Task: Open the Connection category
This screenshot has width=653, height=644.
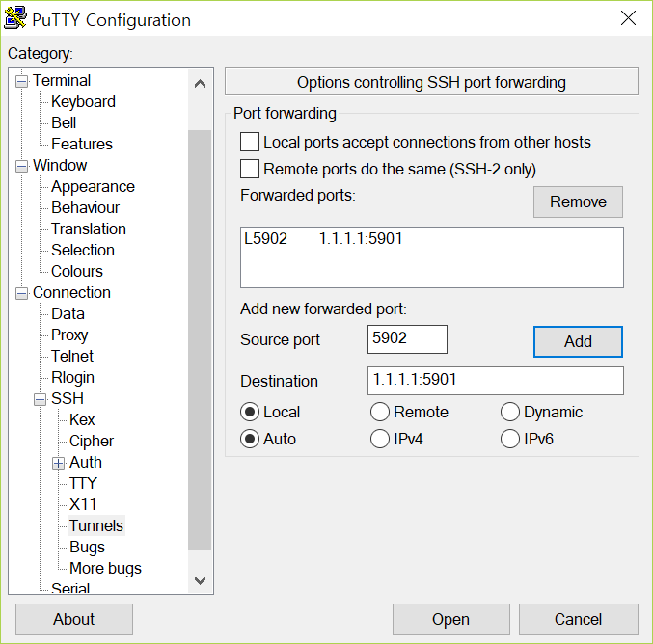Action: click(71, 293)
